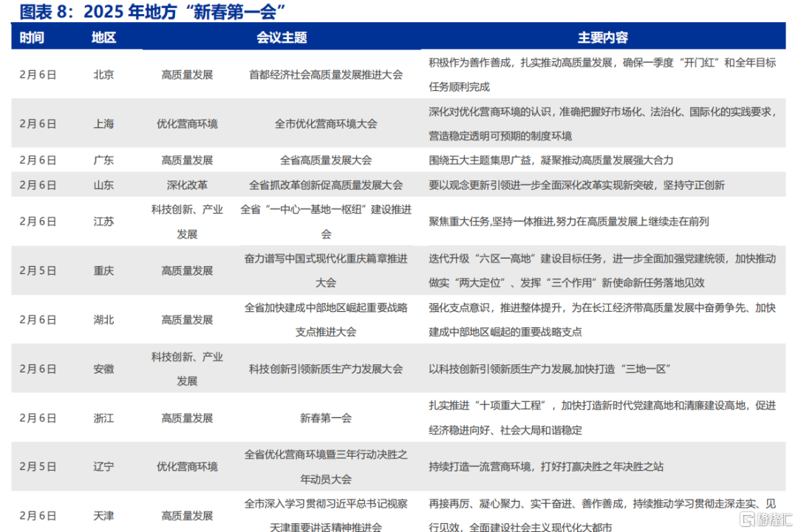Click content '积极作为善作善成，扎实推动高质量发展'

521,63
